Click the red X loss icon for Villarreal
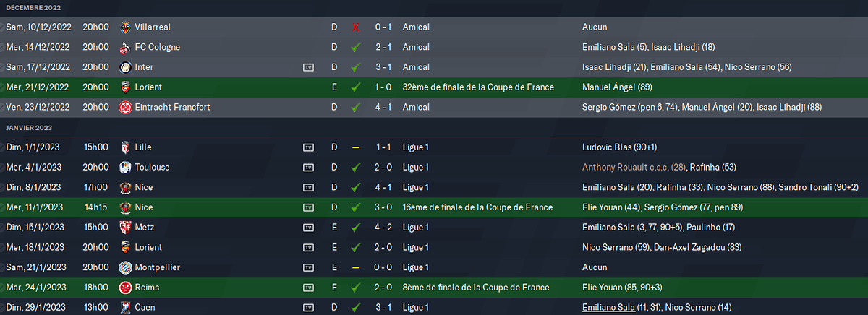 (355, 27)
